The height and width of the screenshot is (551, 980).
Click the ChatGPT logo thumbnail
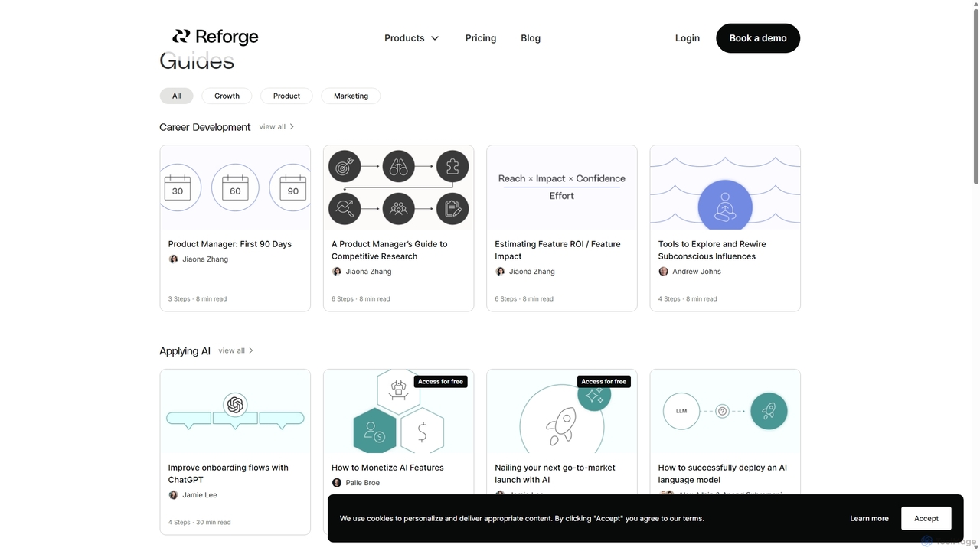coord(235,411)
